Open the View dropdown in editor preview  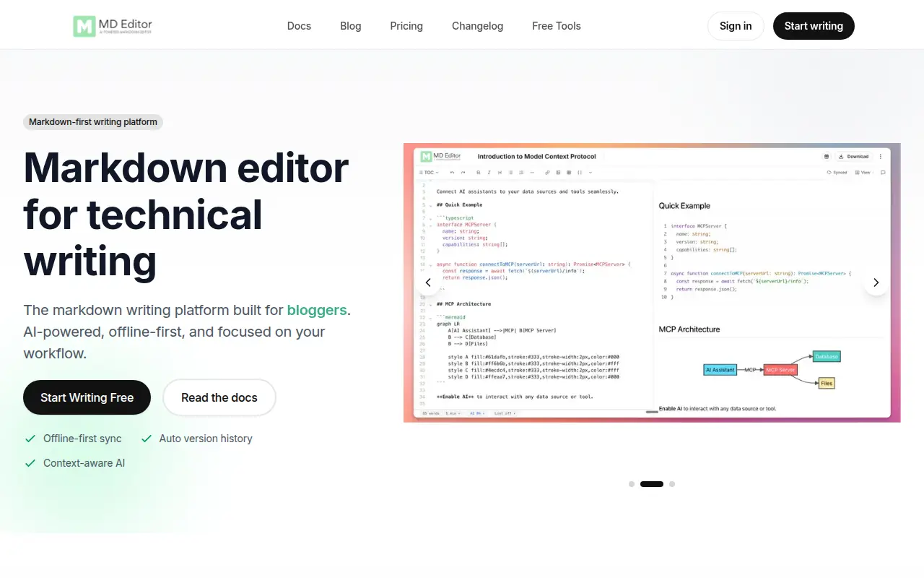(863, 173)
